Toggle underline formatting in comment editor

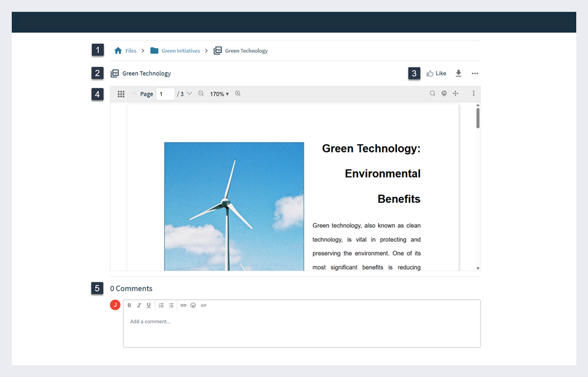[149, 305]
